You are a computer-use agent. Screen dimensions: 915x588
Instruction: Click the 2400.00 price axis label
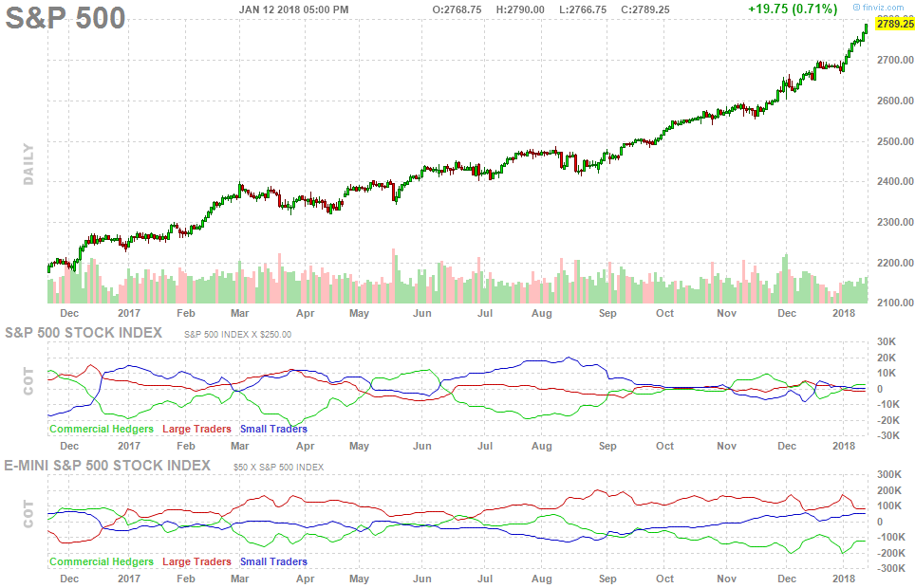(895, 181)
